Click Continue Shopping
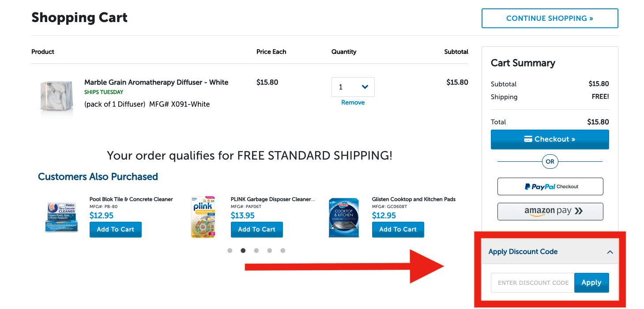This screenshot has width=644, height=309. coord(550,18)
